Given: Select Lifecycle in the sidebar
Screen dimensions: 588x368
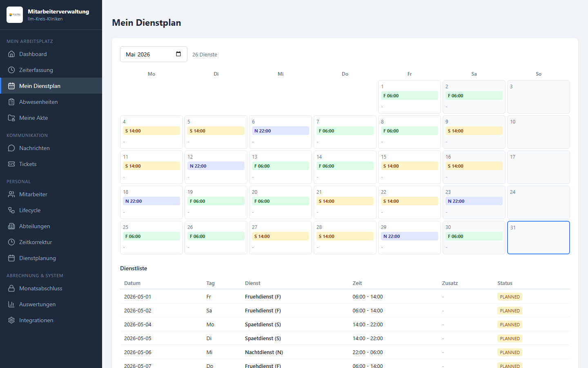Looking at the screenshot, I should click(51, 210).
